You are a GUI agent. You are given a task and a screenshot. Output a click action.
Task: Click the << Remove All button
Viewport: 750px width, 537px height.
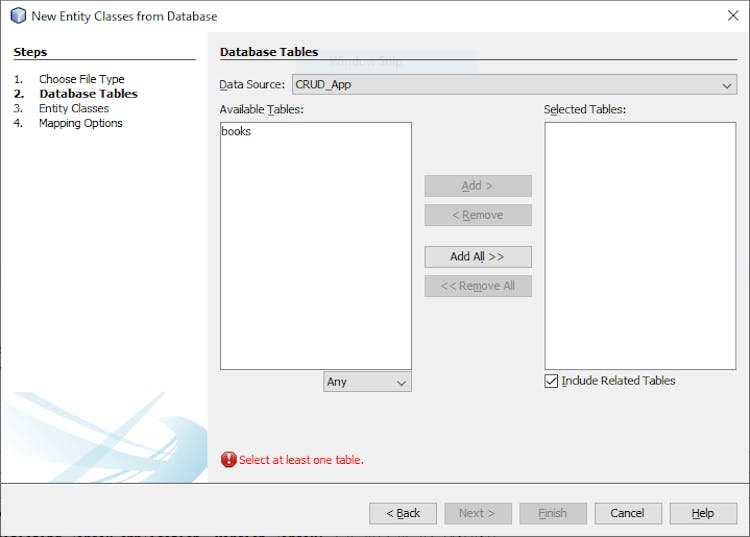tap(477, 286)
